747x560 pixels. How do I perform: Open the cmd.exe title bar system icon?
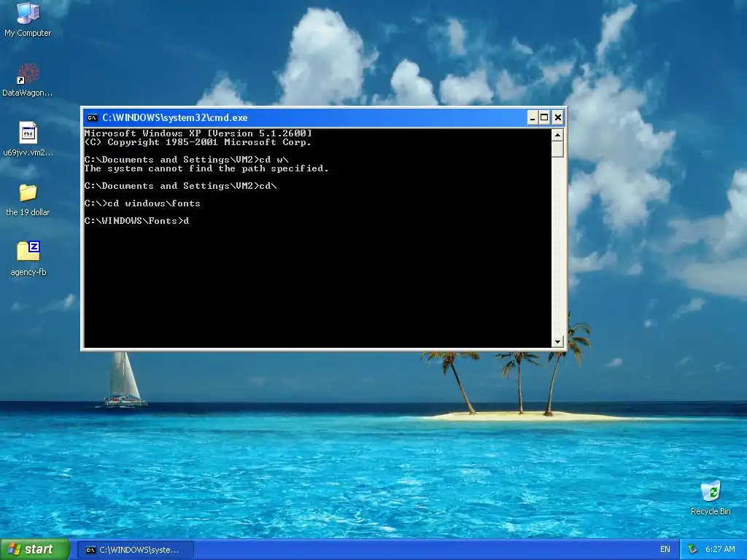click(93, 117)
